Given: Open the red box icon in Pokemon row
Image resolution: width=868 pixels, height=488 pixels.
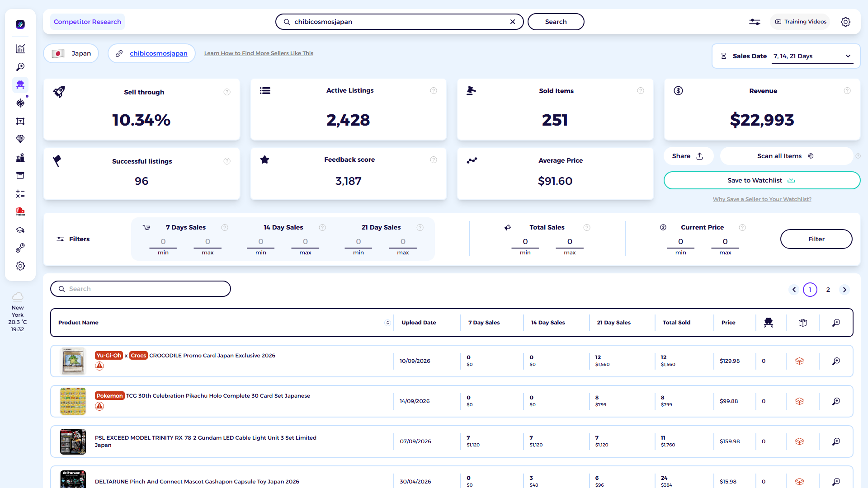Looking at the screenshot, I should pyautogui.click(x=799, y=401).
